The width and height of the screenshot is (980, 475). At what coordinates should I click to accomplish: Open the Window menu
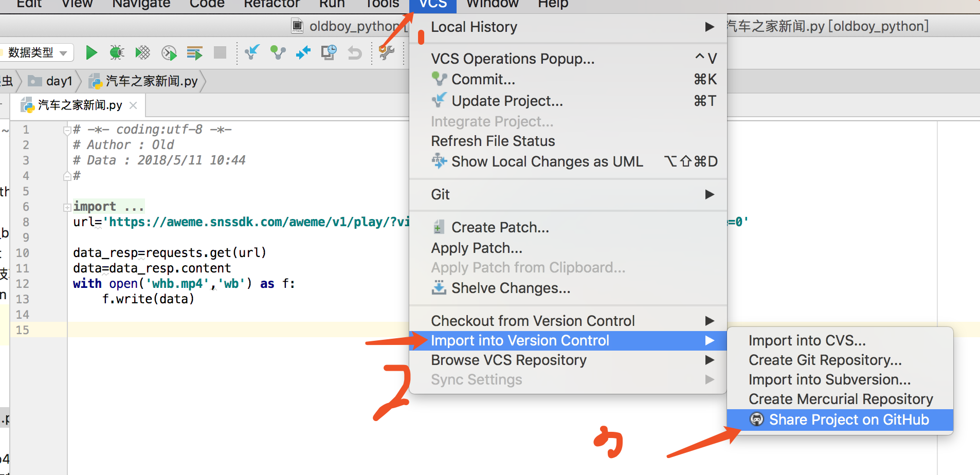click(x=492, y=4)
